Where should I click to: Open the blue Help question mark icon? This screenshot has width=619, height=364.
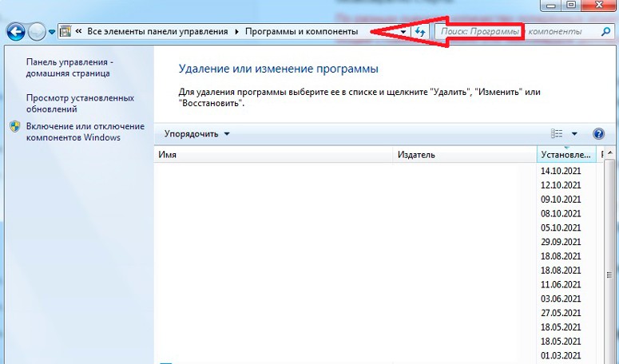coord(598,134)
